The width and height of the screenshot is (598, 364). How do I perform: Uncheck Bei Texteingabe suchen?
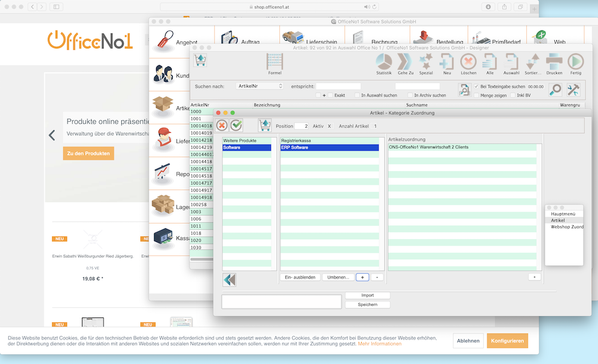pyautogui.click(x=477, y=87)
